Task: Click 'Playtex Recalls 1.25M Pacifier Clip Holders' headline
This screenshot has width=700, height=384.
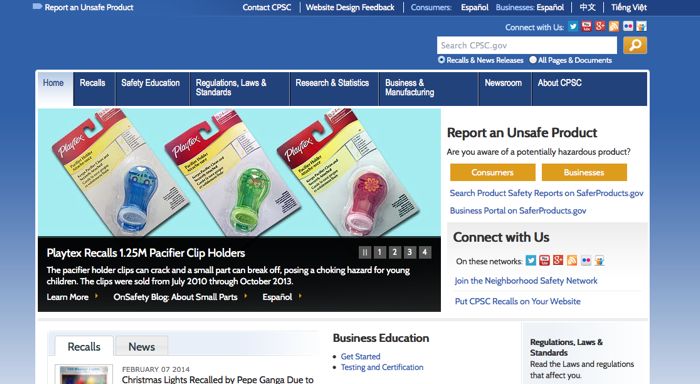Action: 146,253
